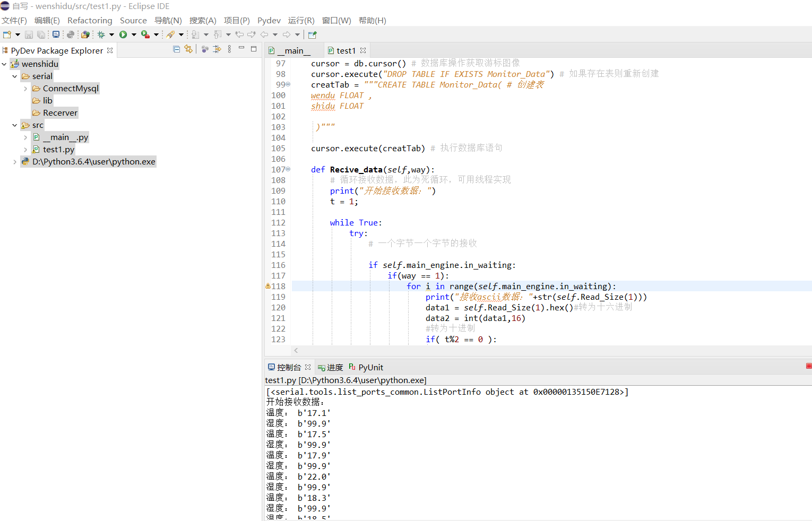
Task: Close the PyDev Package Explorer tab
Action: tap(110, 50)
